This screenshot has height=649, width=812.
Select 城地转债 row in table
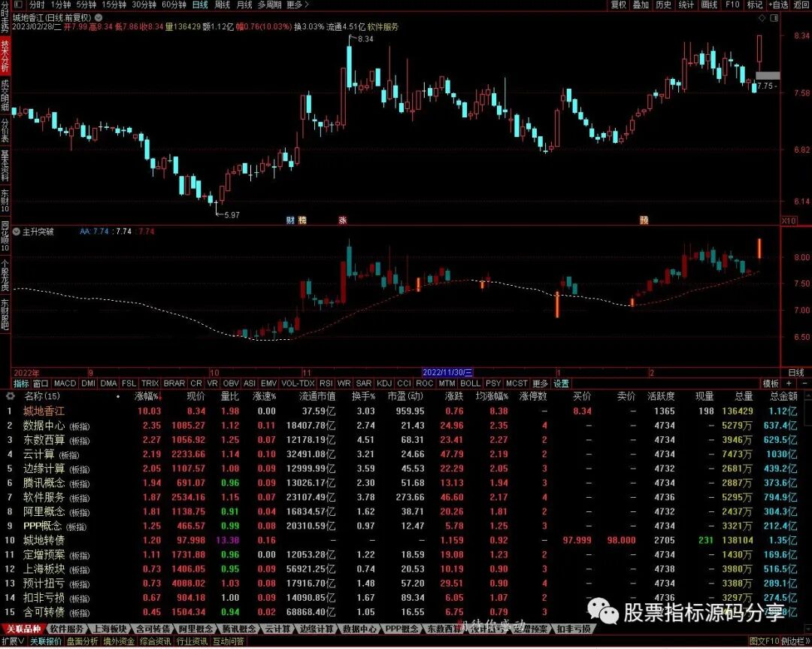coord(406,540)
